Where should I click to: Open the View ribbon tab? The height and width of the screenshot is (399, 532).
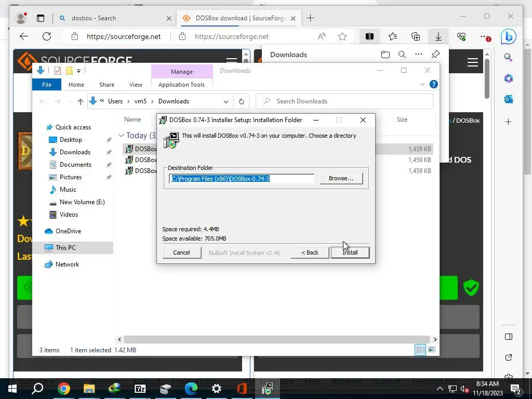coord(136,85)
